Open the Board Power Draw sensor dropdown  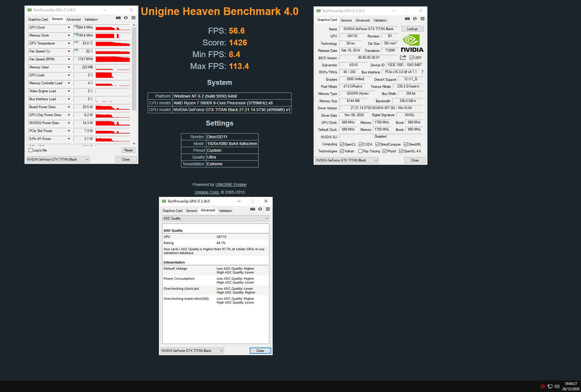[69, 107]
